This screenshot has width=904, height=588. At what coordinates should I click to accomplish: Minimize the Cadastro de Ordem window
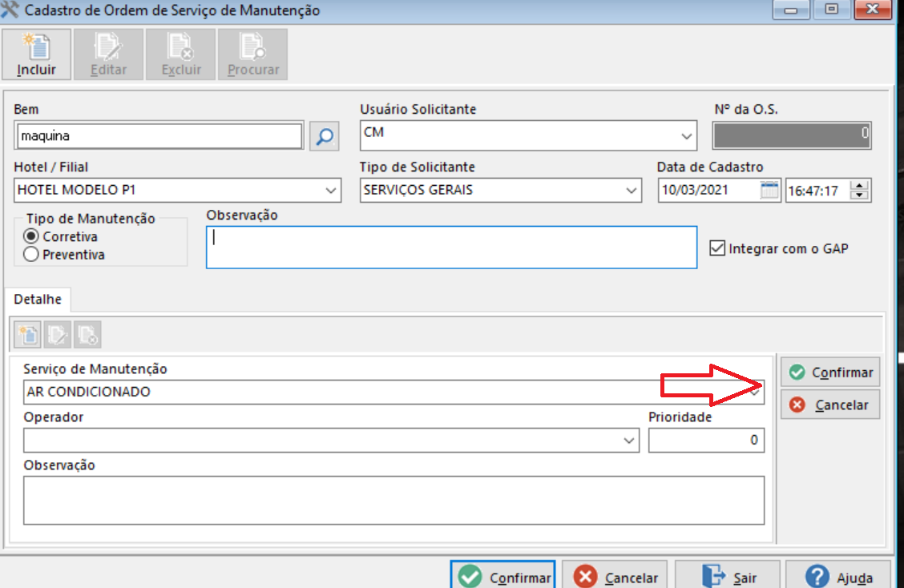[x=791, y=10]
